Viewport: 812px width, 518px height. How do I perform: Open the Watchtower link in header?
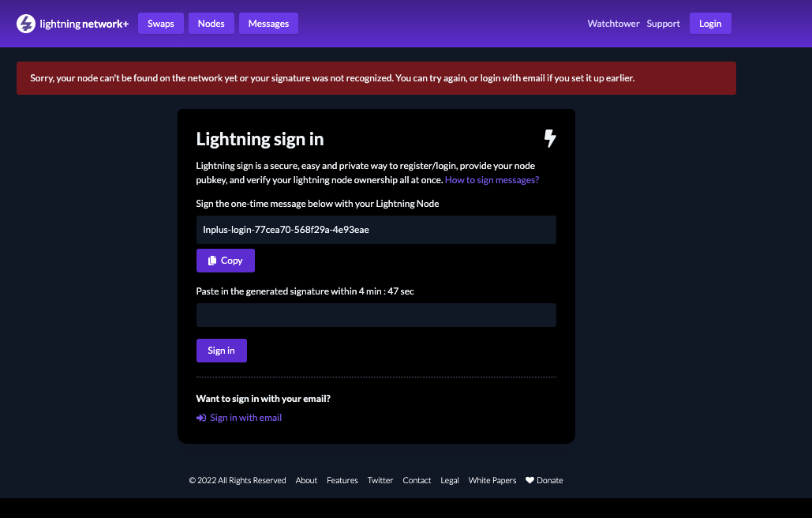point(613,24)
